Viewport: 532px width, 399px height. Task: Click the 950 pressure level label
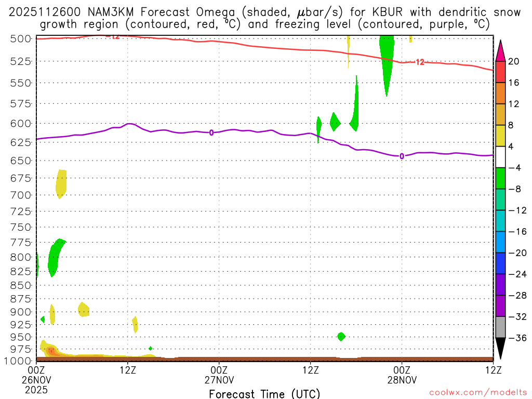(21, 337)
